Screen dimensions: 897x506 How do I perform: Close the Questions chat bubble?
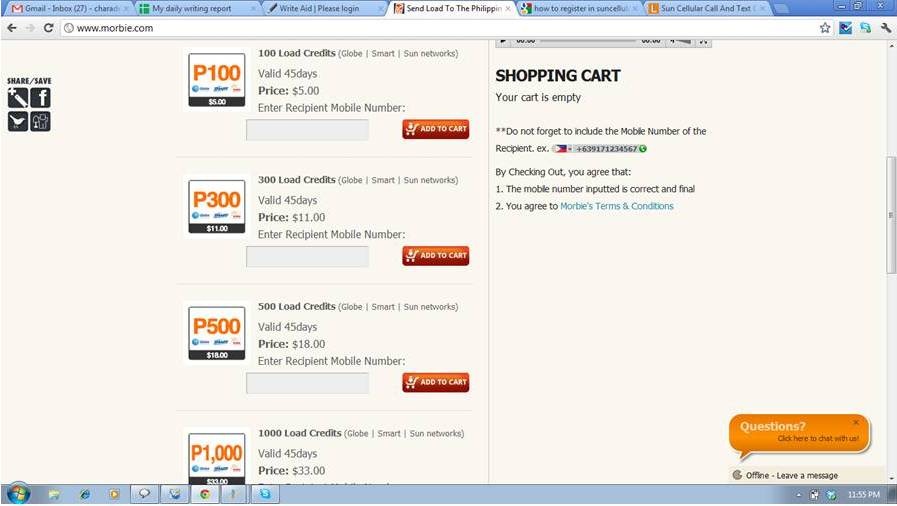click(856, 423)
